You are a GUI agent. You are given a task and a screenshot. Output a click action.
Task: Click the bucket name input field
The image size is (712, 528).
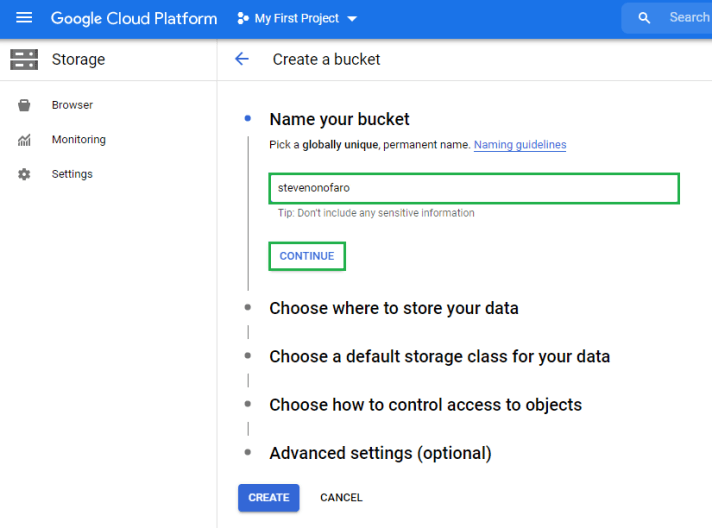pos(474,188)
